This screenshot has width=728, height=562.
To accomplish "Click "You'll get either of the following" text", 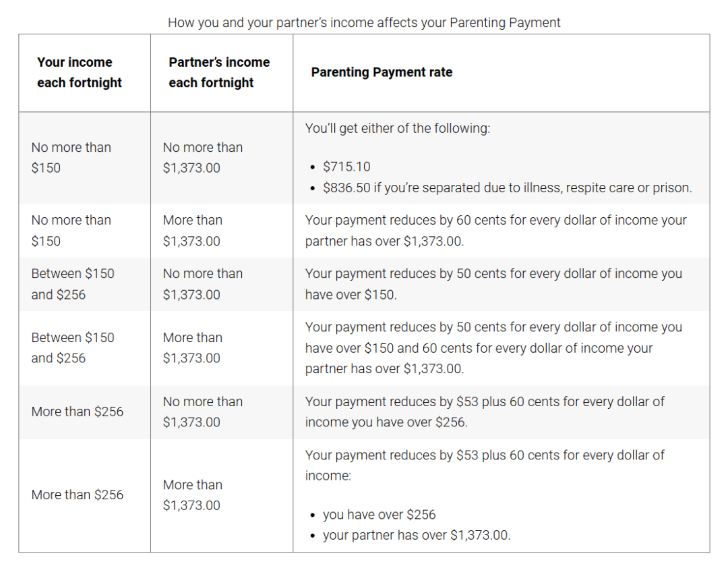I will 398,128.
